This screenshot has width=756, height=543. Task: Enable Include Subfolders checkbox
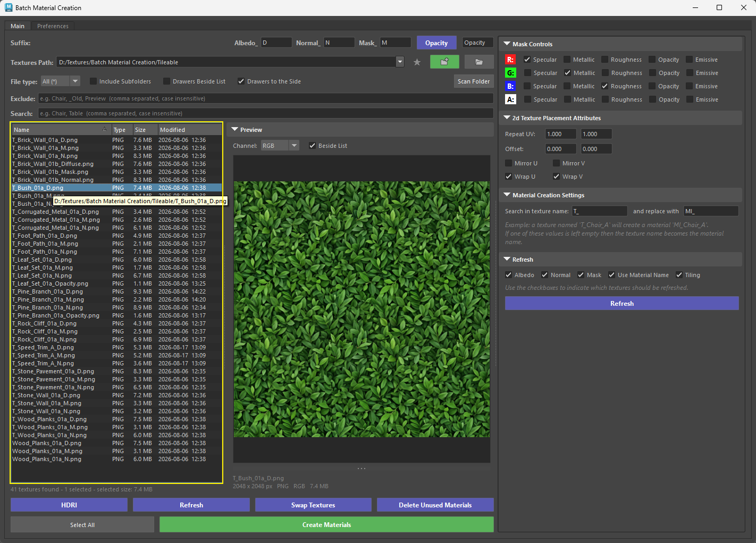(x=94, y=81)
